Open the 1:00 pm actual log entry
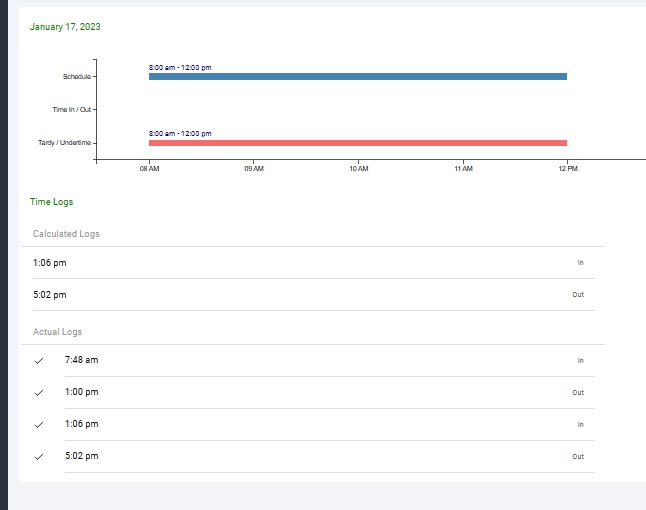Image resolution: width=646 pixels, height=510 pixels. point(82,392)
